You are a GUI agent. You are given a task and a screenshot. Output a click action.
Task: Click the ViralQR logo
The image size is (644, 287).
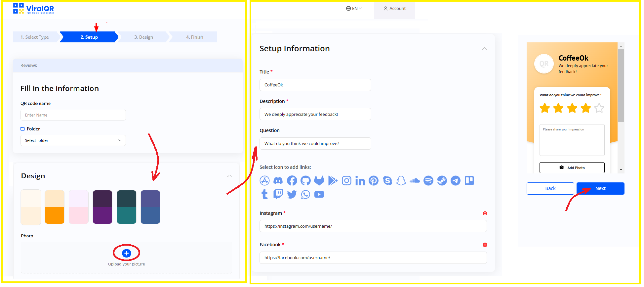(33, 9)
